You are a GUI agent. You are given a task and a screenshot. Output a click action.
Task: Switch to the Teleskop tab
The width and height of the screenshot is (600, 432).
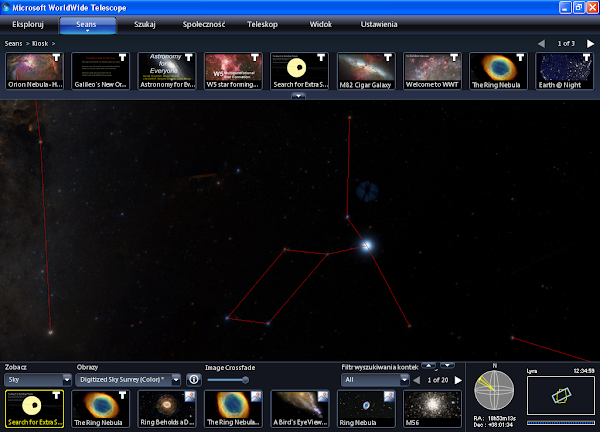[x=262, y=24]
